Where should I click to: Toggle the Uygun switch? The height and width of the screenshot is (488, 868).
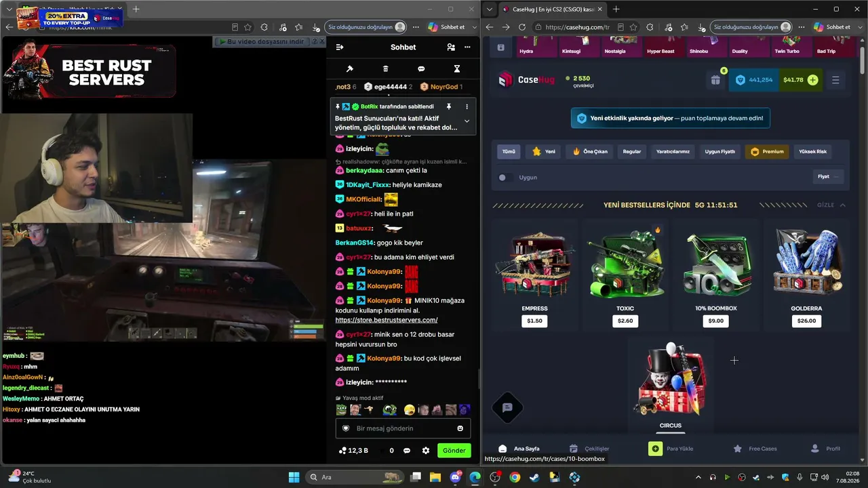coord(505,178)
